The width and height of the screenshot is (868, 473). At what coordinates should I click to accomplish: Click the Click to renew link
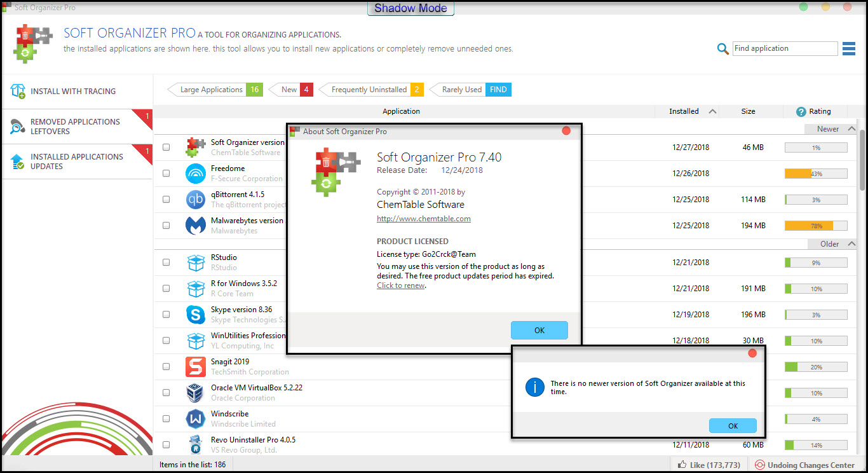pyautogui.click(x=400, y=285)
